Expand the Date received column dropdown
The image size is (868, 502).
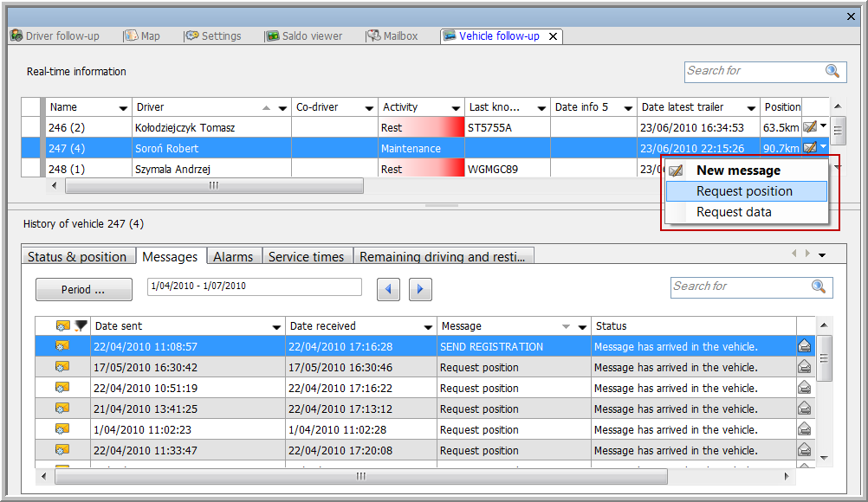428,327
